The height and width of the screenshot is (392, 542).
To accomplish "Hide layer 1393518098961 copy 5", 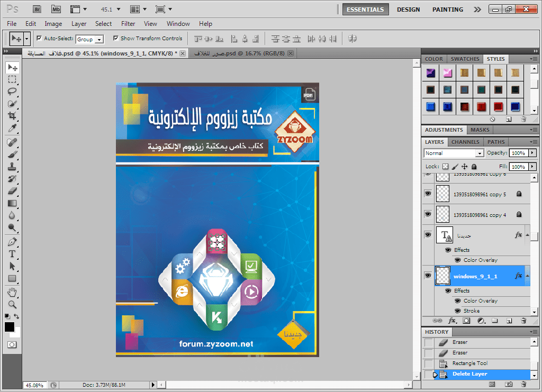I will [x=428, y=194].
